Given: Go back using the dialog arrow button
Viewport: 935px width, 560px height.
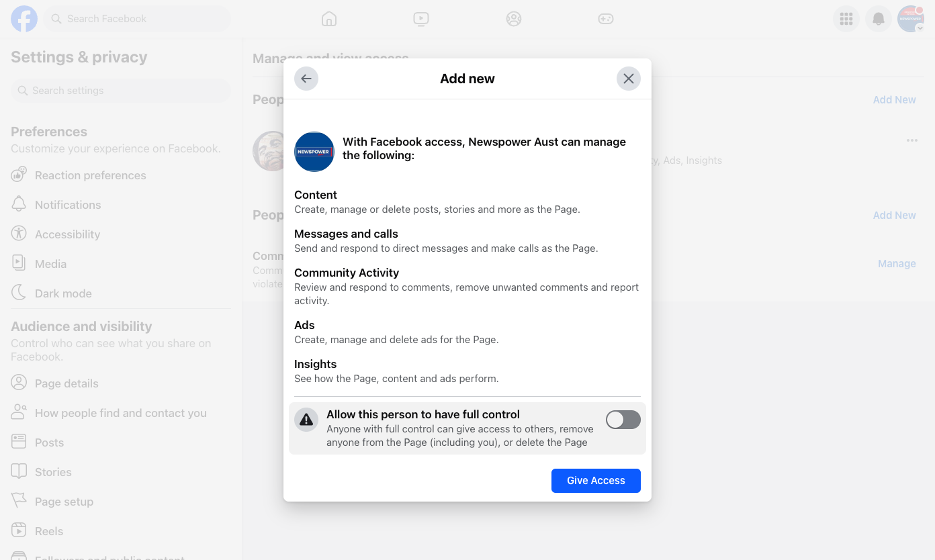Looking at the screenshot, I should [x=306, y=79].
